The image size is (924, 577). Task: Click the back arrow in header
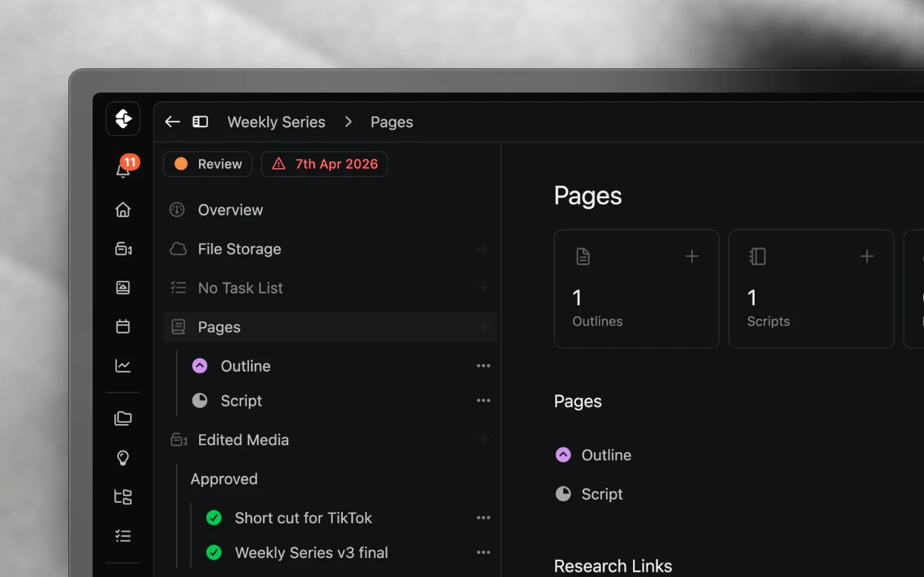[x=172, y=121]
